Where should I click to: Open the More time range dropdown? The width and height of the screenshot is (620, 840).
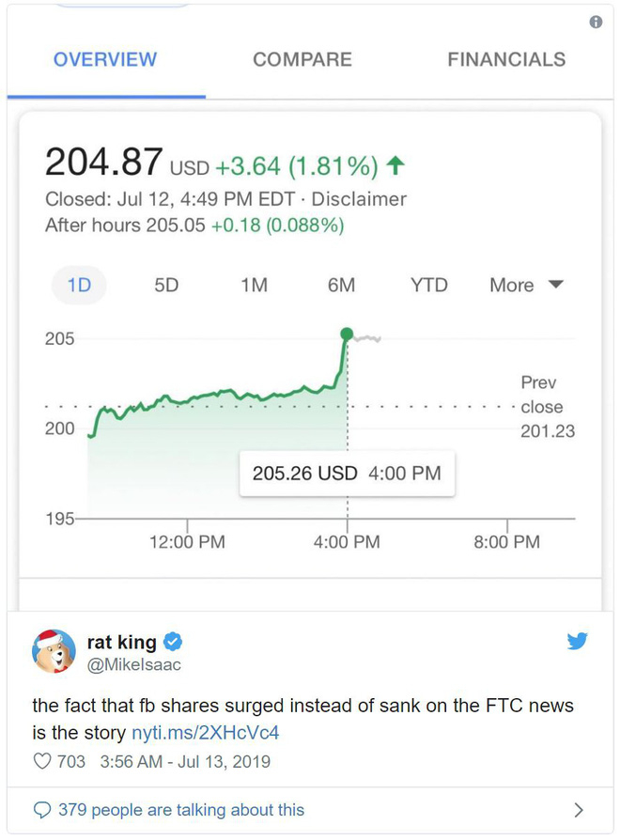coord(525,285)
